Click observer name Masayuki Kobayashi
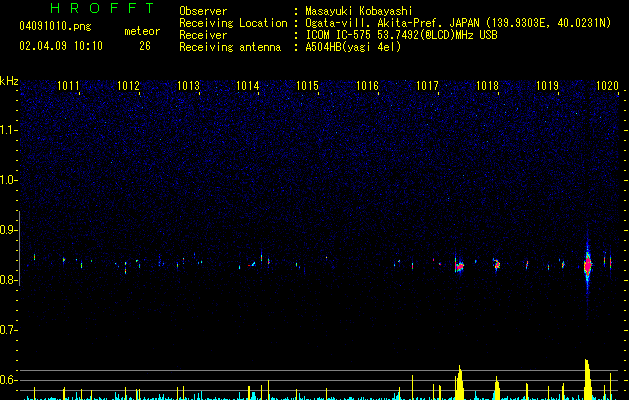 coord(359,11)
